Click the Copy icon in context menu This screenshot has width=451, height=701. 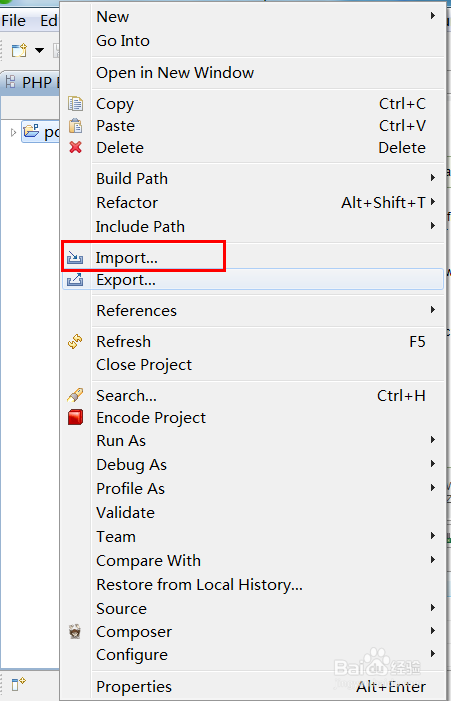[75, 104]
